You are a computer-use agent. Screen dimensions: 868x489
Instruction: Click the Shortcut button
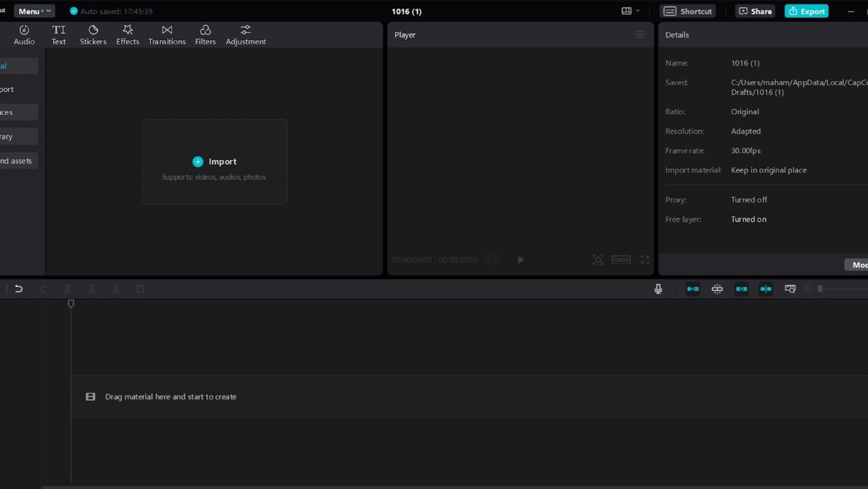point(688,11)
